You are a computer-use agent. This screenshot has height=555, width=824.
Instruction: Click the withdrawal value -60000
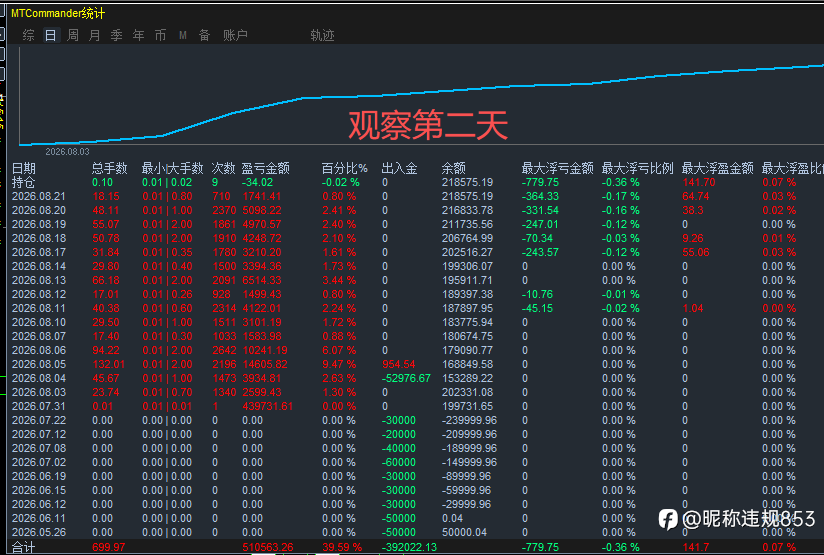398,462
